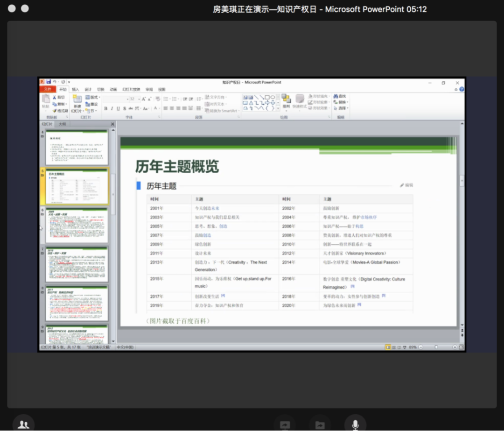Click the Replace (替换) button
Screen dimensions: 504x431
341,102
